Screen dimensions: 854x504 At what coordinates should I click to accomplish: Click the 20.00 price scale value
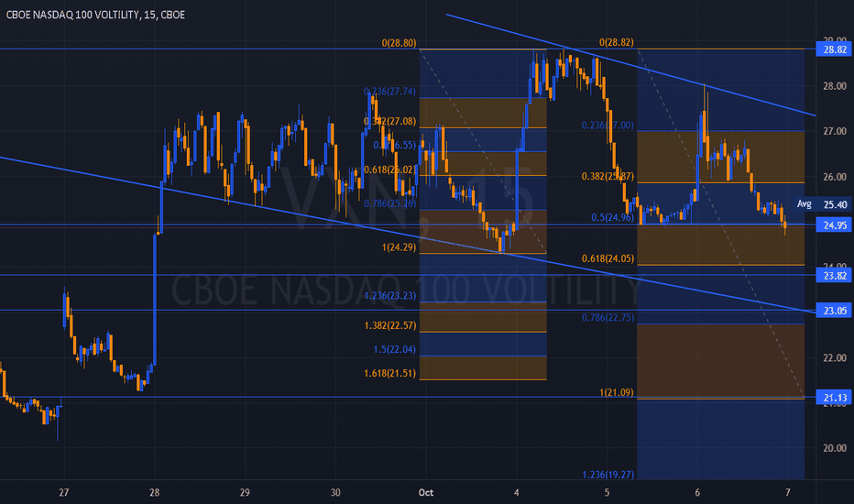pos(835,448)
